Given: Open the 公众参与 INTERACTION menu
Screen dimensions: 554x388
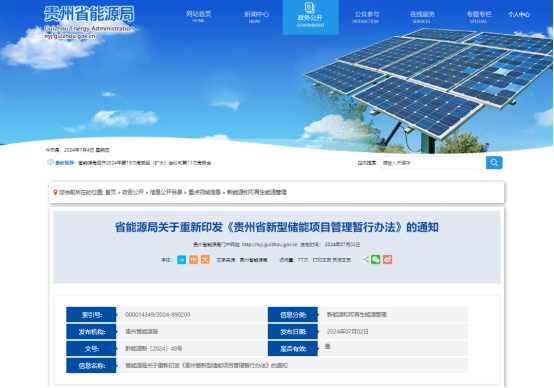Looking at the screenshot, I should (366, 17).
